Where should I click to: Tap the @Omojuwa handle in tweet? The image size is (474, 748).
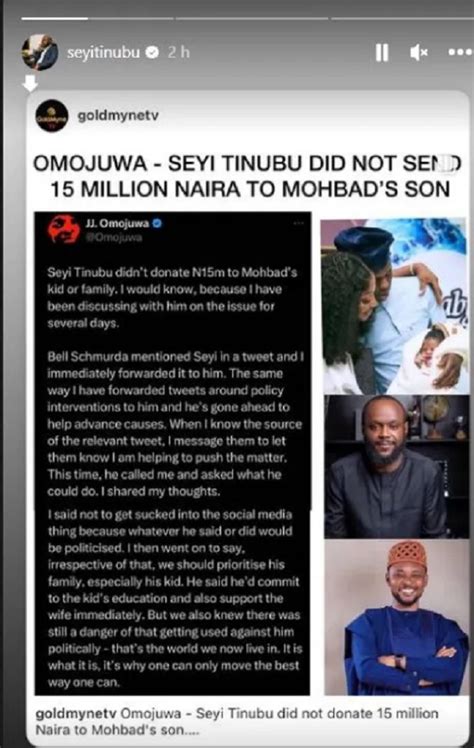113,237
